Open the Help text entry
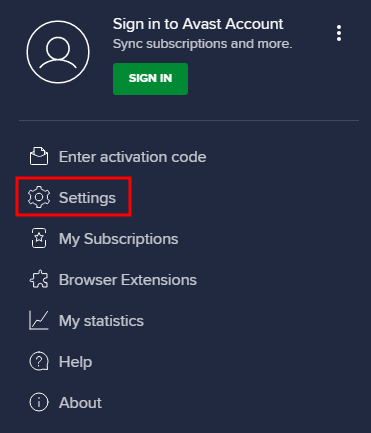Screen dimensions: 371x433 click(x=75, y=362)
